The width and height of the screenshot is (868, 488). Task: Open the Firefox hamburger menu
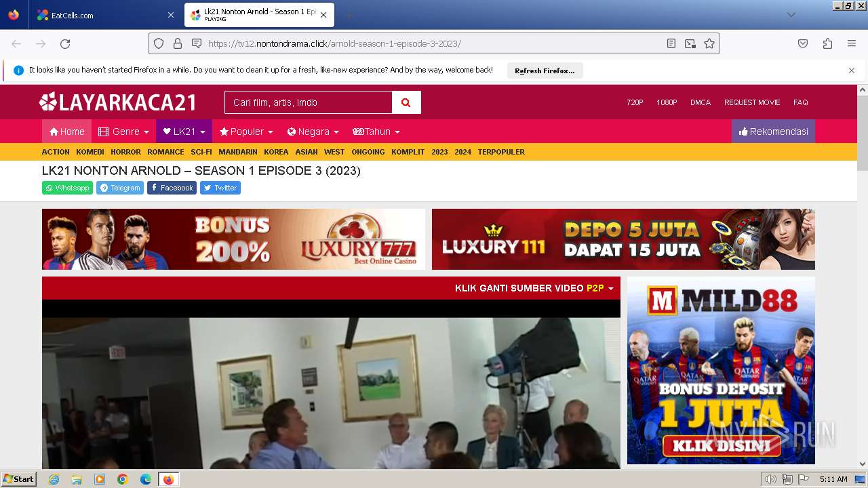(852, 43)
